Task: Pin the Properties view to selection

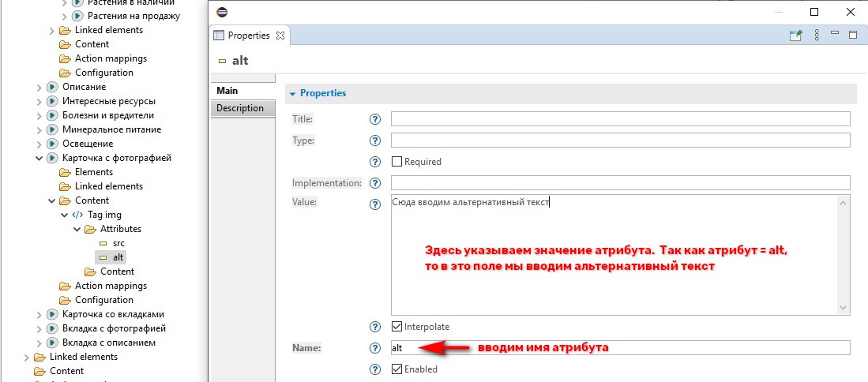Action: coord(796,36)
